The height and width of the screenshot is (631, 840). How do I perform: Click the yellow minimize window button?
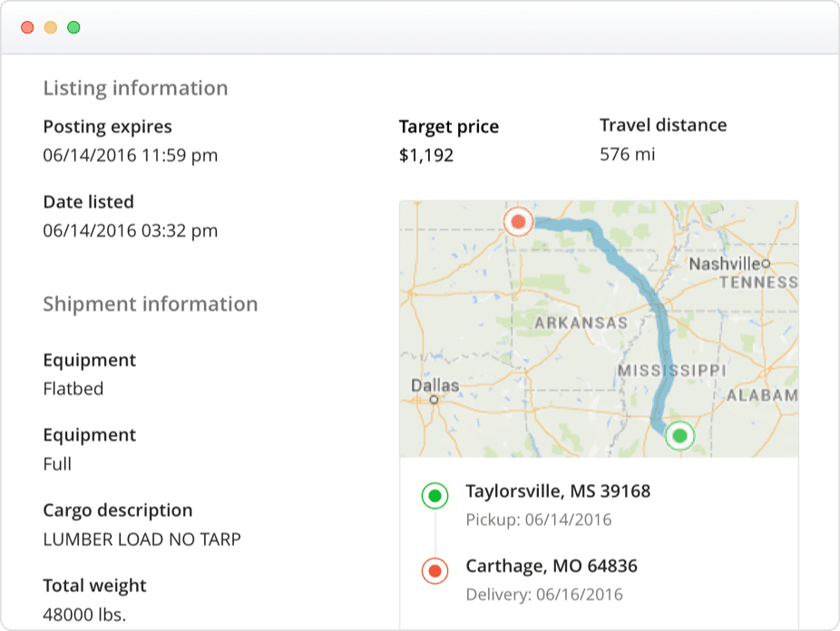[51, 27]
